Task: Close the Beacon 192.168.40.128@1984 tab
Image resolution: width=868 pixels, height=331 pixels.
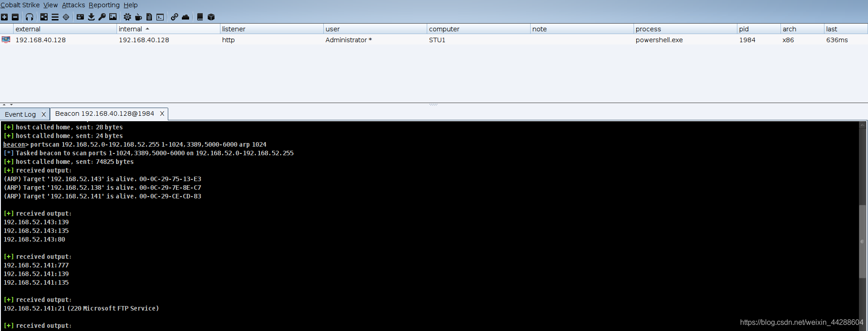Action: point(162,114)
